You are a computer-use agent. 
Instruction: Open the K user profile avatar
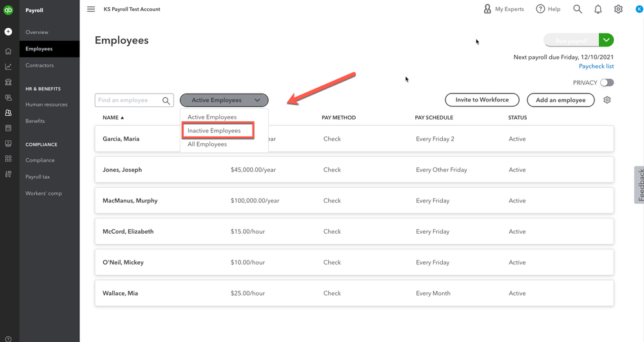click(639, 9)
